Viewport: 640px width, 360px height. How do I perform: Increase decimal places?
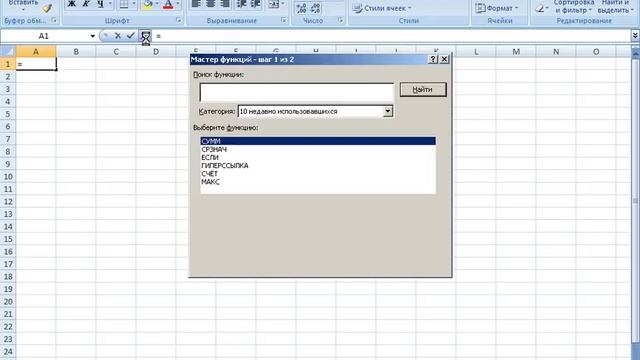point(301,8)
